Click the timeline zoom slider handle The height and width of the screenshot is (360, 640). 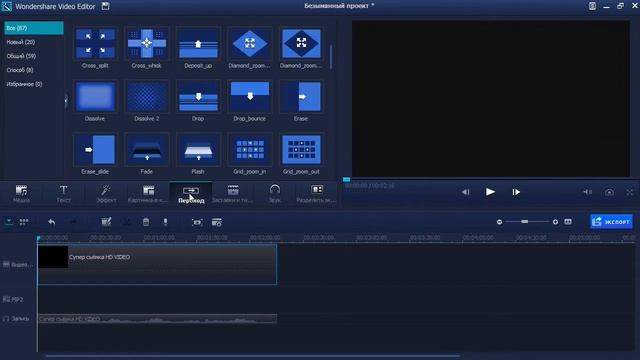pos(524,221)
